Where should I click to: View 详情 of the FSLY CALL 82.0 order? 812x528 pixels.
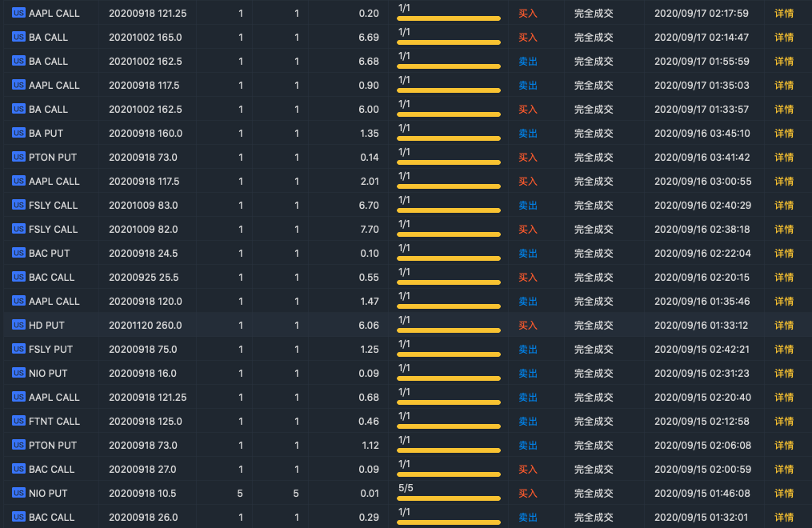coord(784,230)
